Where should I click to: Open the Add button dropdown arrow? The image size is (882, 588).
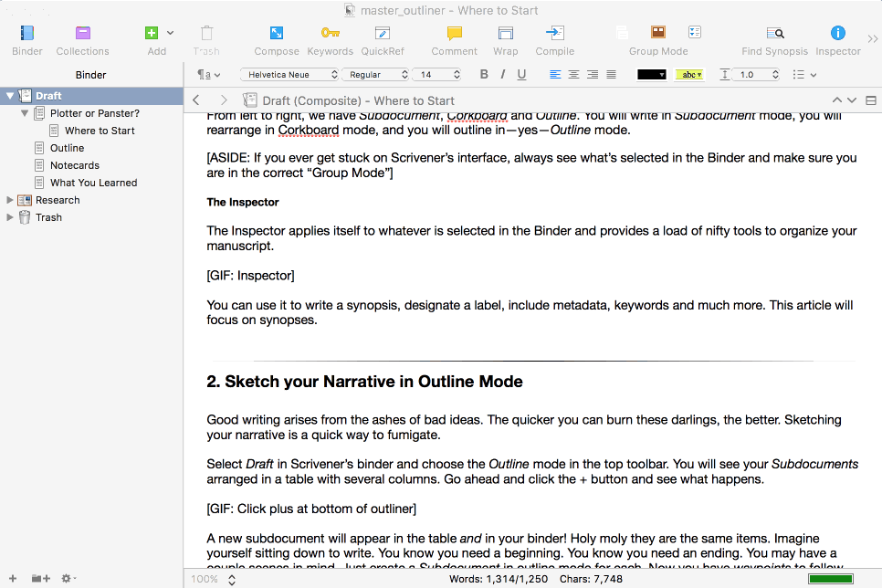tap(171, 33)
